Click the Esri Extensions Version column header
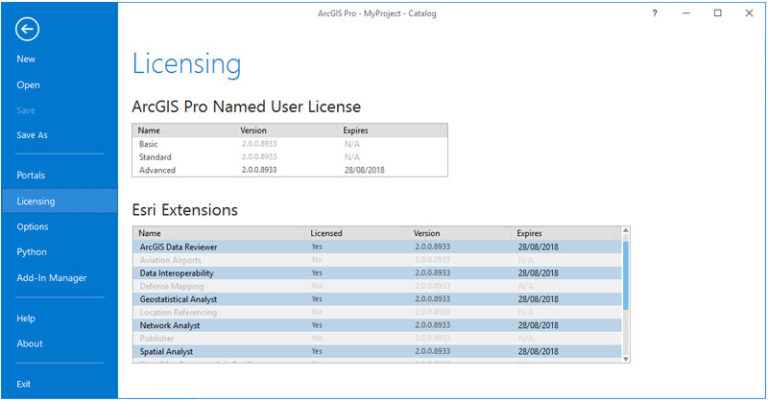Viewport: 768px width, 401px height. pos(427,234)
